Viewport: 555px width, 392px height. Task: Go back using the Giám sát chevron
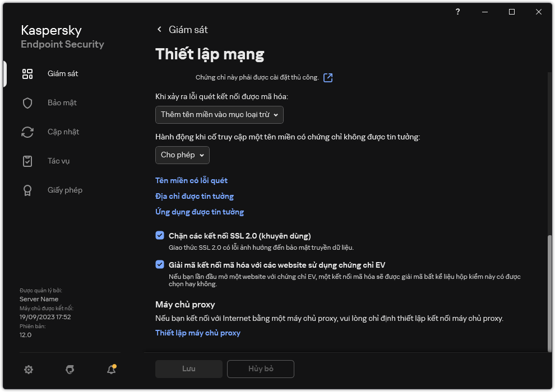click(x=160, y=30)
